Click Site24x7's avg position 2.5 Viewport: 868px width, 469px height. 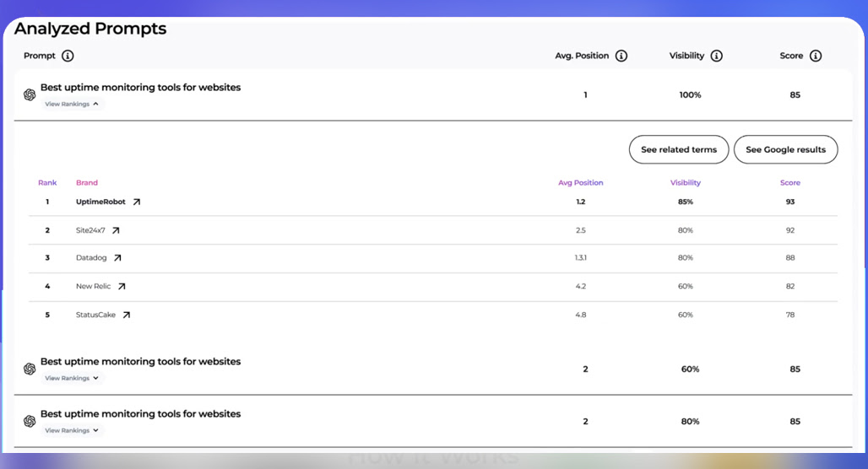pyautogui.click(x=580, y=230)
